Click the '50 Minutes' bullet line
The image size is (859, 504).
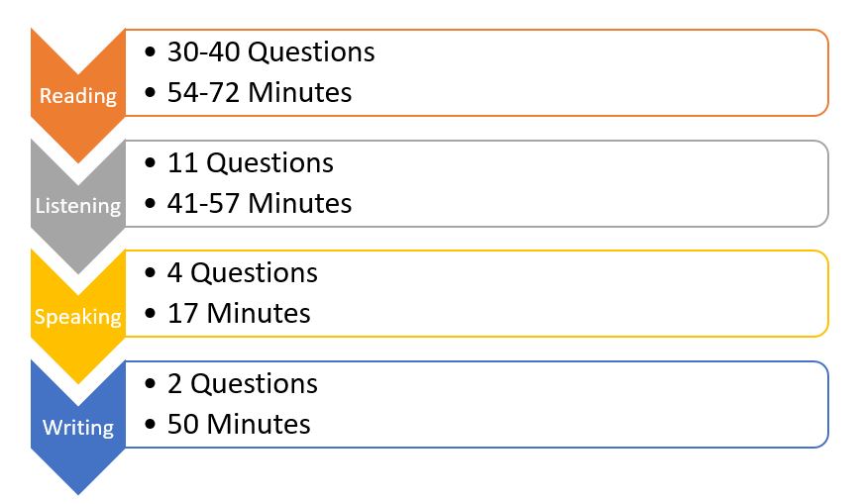[228, 424]
